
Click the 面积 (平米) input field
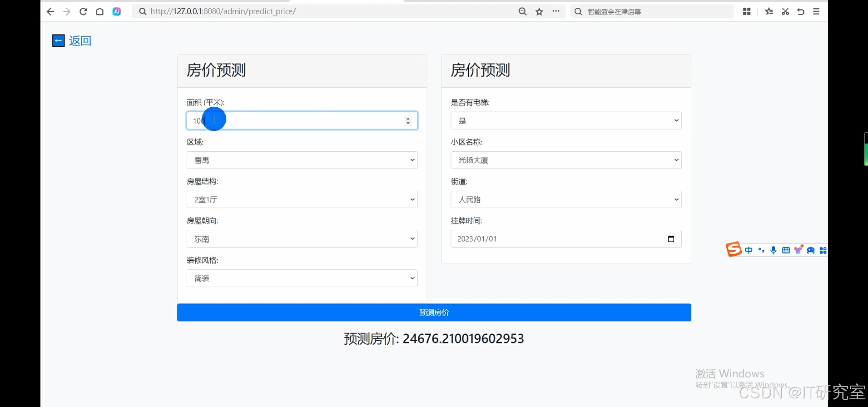click(302, 121)
